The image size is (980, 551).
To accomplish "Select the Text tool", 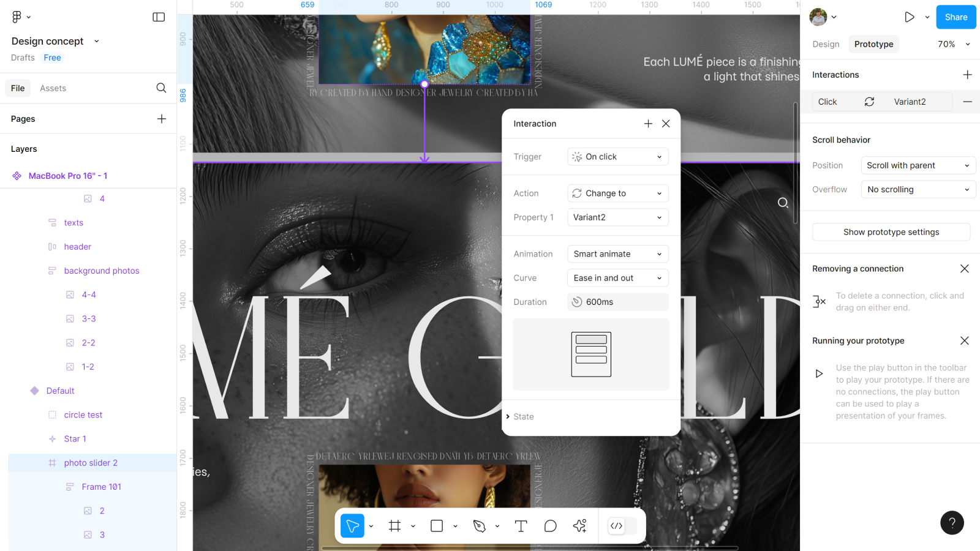I will 521,526.
